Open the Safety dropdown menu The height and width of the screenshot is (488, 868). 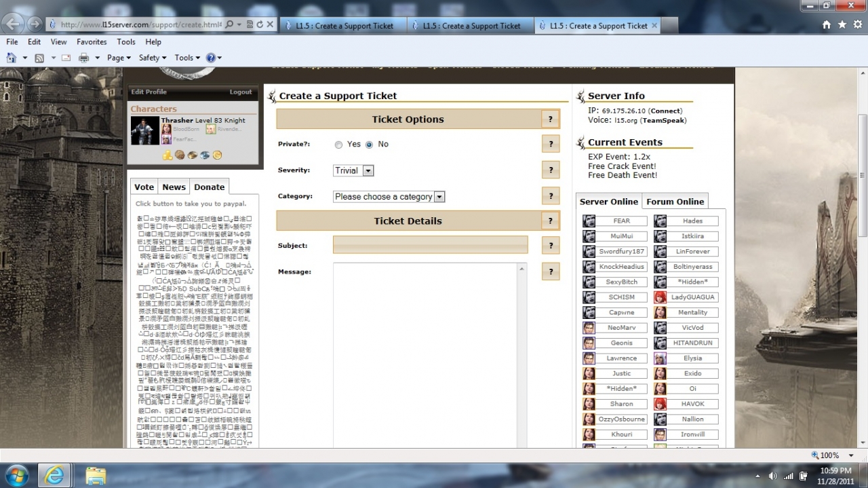153,58
